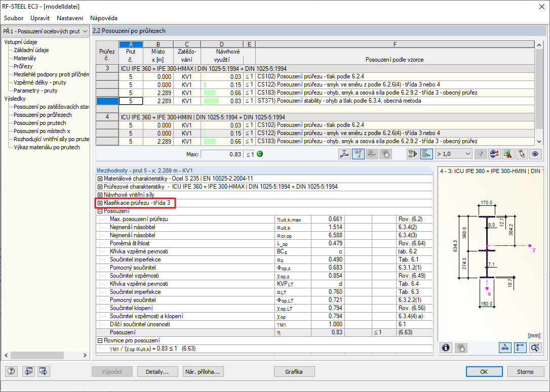Open cross-section info with the blue 'i' button
This screenshot has height=392, width=550.
[x=446, y=347]
